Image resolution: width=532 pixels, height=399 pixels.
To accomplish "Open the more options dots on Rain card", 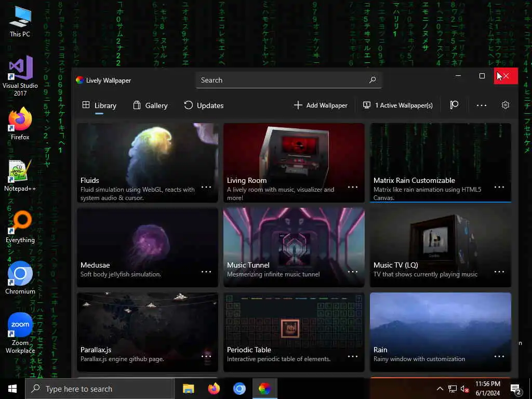I will (x=499, y=356).
